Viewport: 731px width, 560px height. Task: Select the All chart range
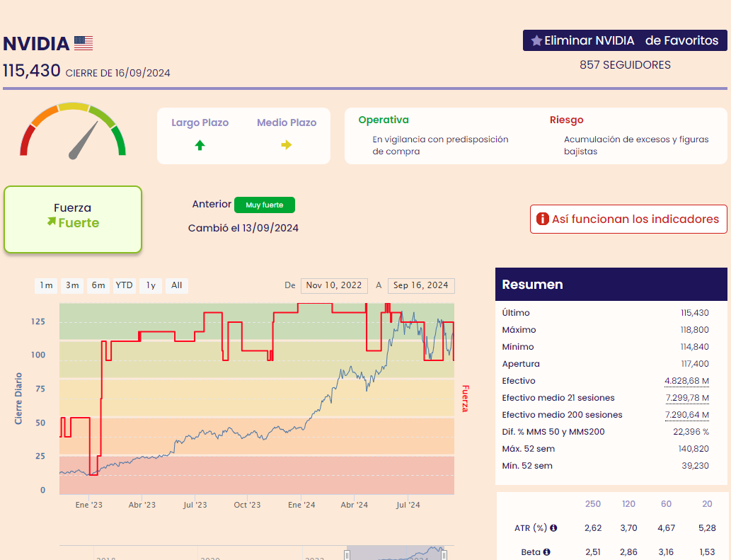177,285
